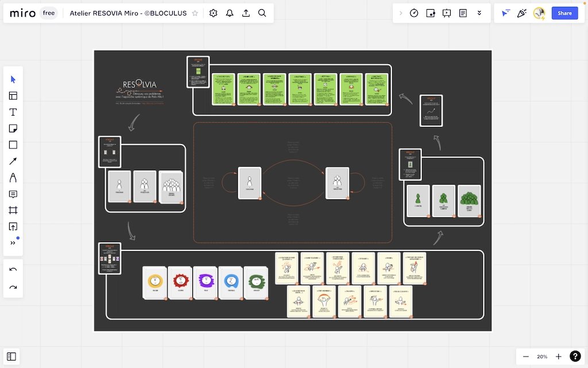
Task: Click the Share button
Action: [565, 13]
